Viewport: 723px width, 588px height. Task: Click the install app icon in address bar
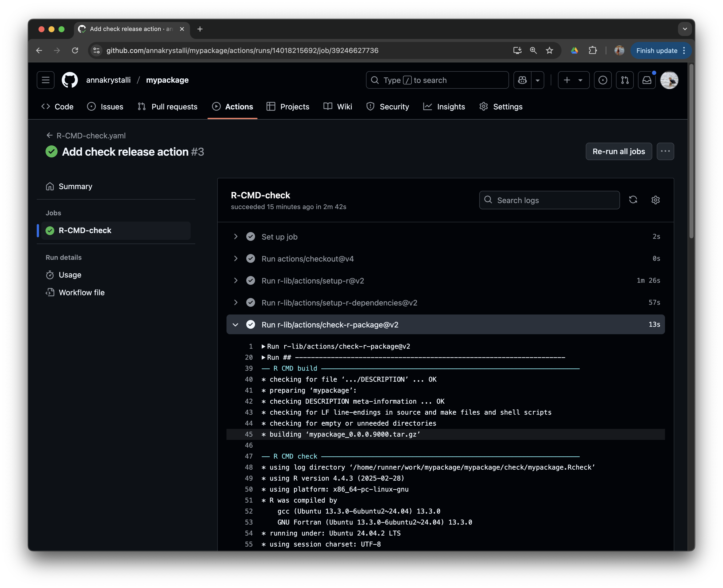pyautogui.click(x=517, y=50)
